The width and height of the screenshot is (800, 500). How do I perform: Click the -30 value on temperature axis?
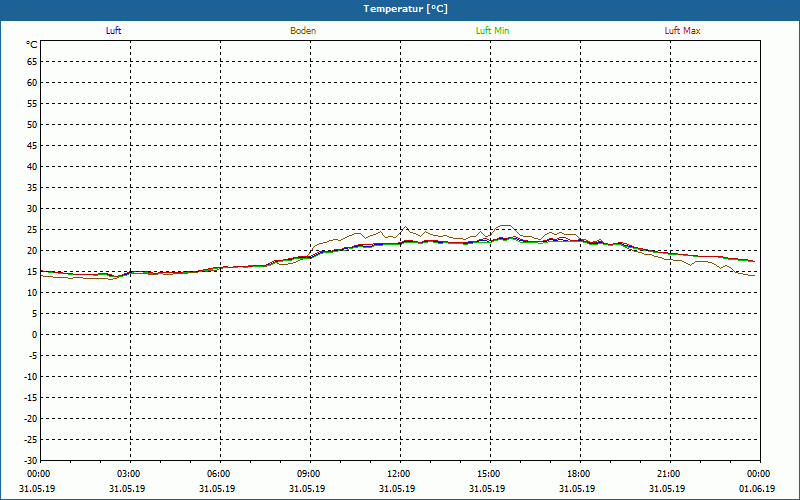click(31, 461)
